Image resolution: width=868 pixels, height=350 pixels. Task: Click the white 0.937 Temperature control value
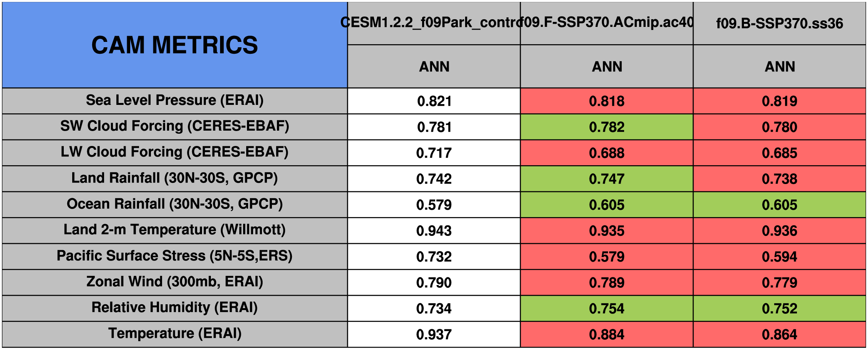click(x=434, y=335)
